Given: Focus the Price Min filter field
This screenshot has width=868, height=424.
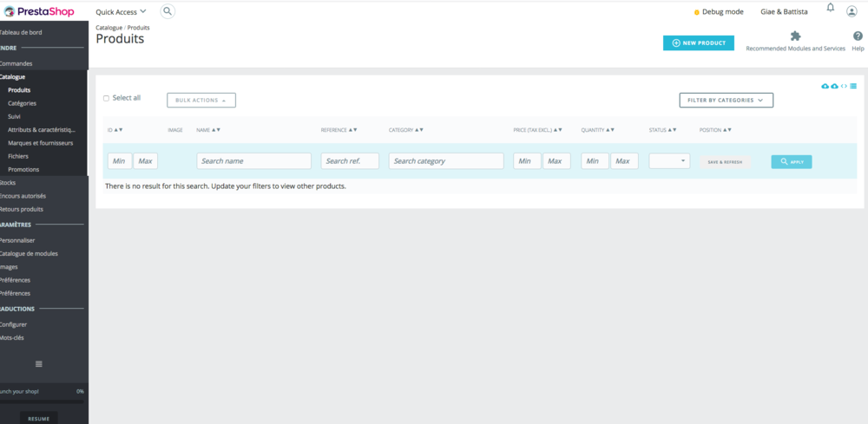Looking at the screenshot, I should pyautogui.click(x=528, y=161).
